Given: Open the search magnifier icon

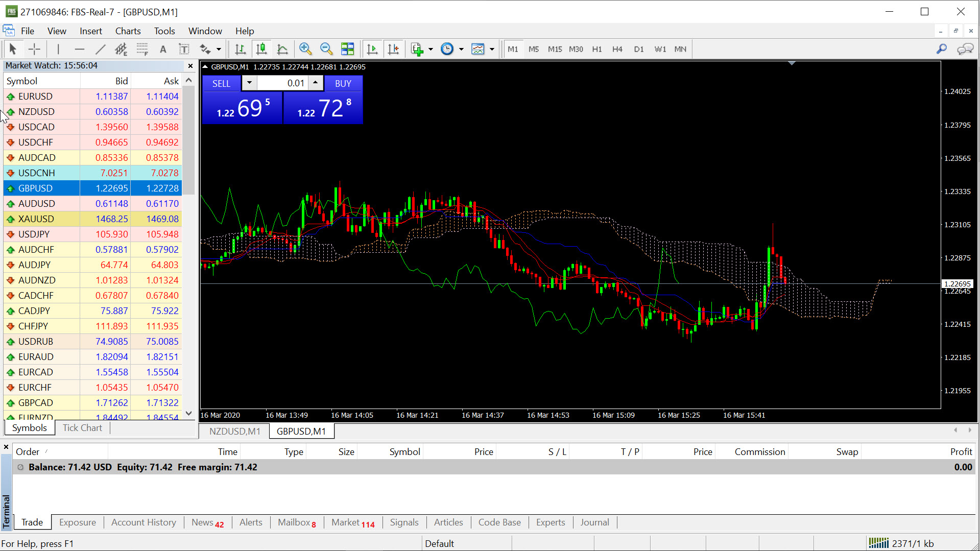Looking at the screenshot, I should (941, 49).
